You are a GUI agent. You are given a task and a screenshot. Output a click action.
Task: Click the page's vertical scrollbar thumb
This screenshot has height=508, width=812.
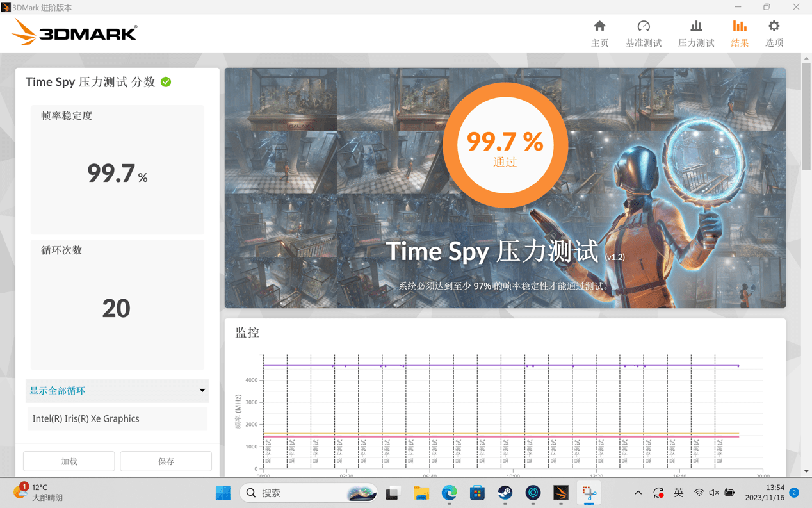tap(806, 115)
